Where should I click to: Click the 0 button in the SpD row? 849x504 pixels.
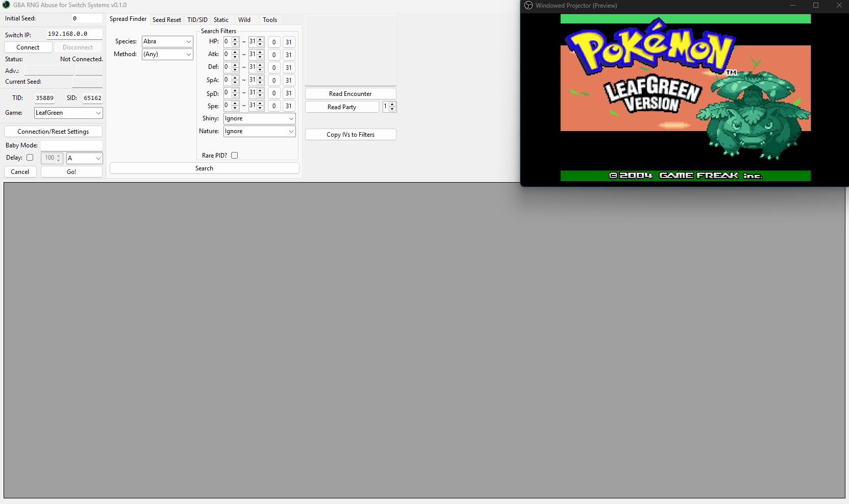(x=274, y=93)
